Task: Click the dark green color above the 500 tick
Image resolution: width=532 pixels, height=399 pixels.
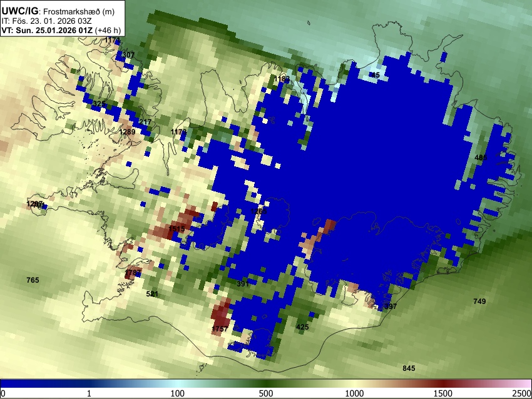Action: pyautogui.click(x=266, y=384)
